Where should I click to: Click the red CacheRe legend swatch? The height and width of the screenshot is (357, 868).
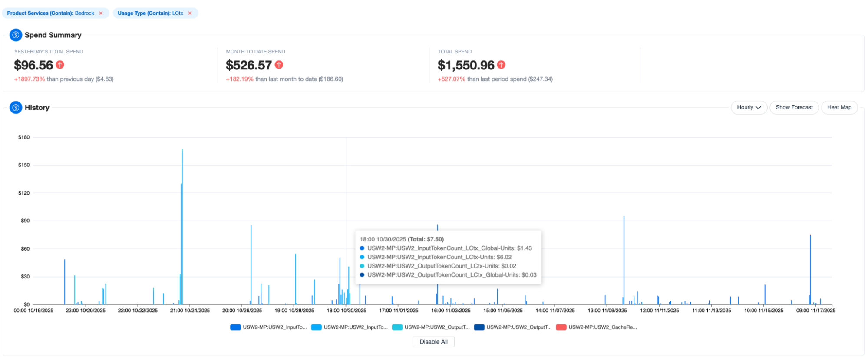pos(561,327)
